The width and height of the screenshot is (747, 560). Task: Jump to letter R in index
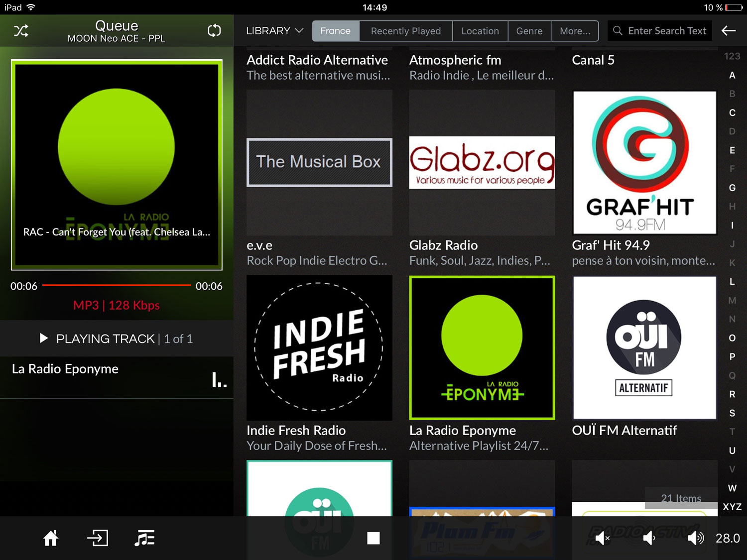(x=732, y=394)
